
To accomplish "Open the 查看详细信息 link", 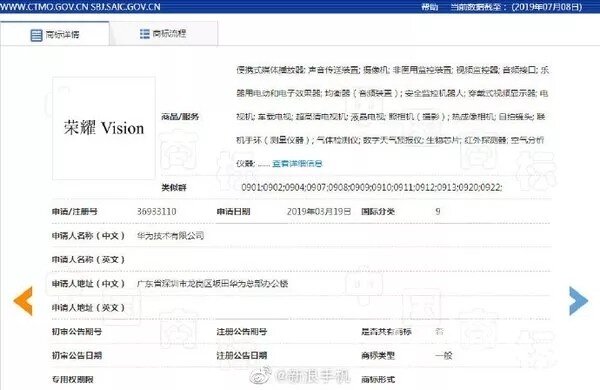I will (297, 164).
